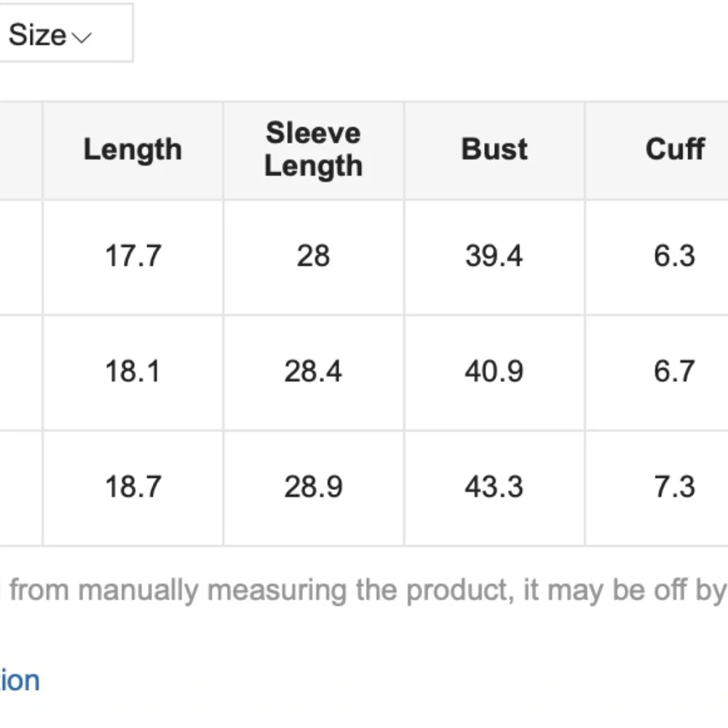Screen dimensions: 728x728
Task: Click the chevron arrow beside Size
Action: tap(82, 36)
